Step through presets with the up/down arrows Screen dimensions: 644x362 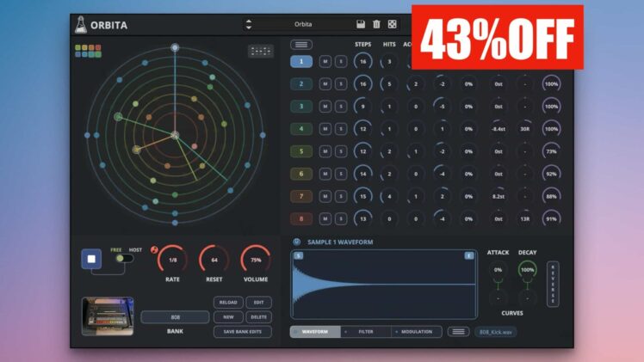pos(249,24)
